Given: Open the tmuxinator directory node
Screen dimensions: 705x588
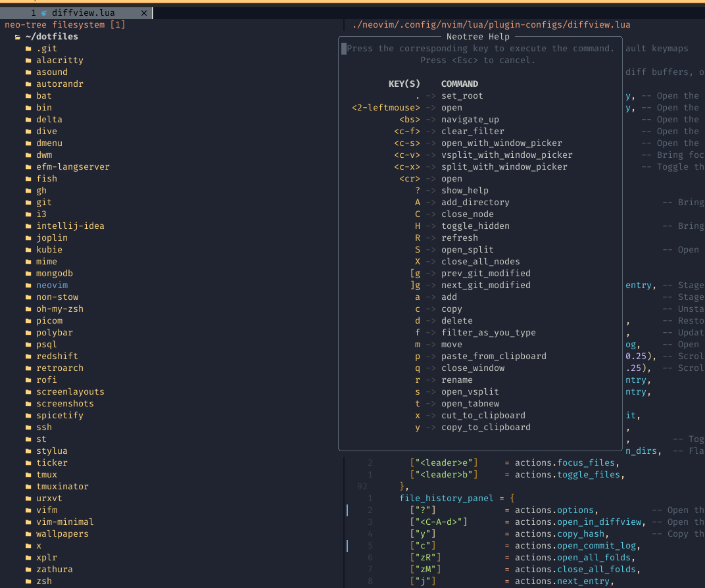Looking at the screenshot, I should click(x=62, y=487).
